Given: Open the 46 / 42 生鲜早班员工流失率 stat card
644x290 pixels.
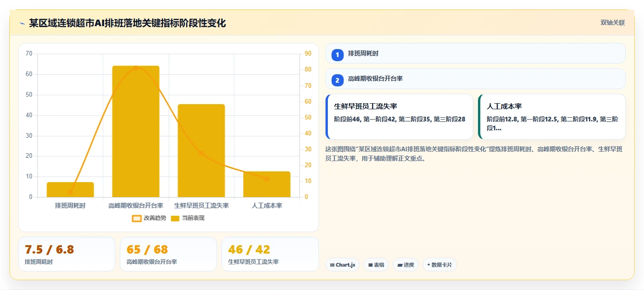Looking at the screenshot, I should 270,254.
